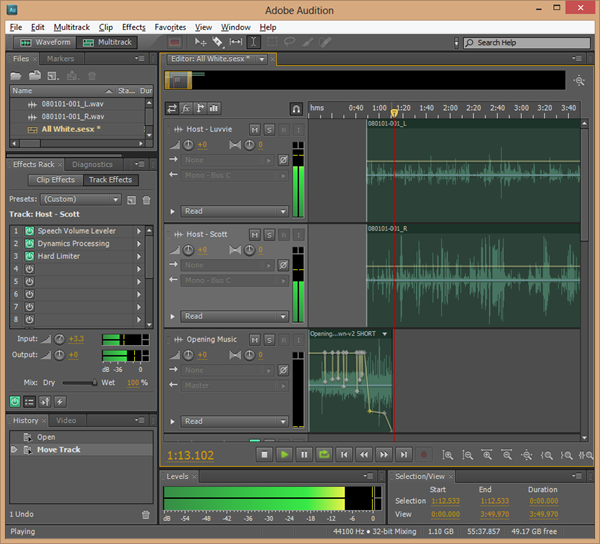Switch to the Video tab

[66, 420]
